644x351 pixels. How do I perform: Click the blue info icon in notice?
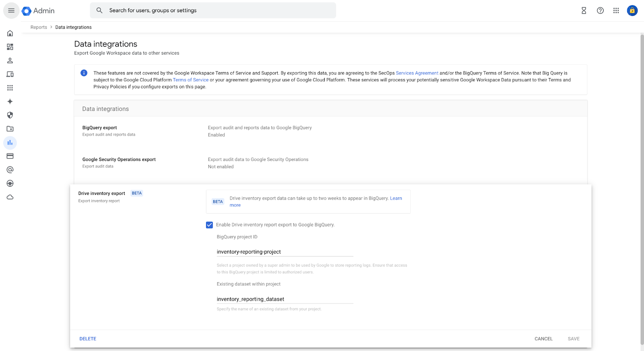tap(84, 73)
